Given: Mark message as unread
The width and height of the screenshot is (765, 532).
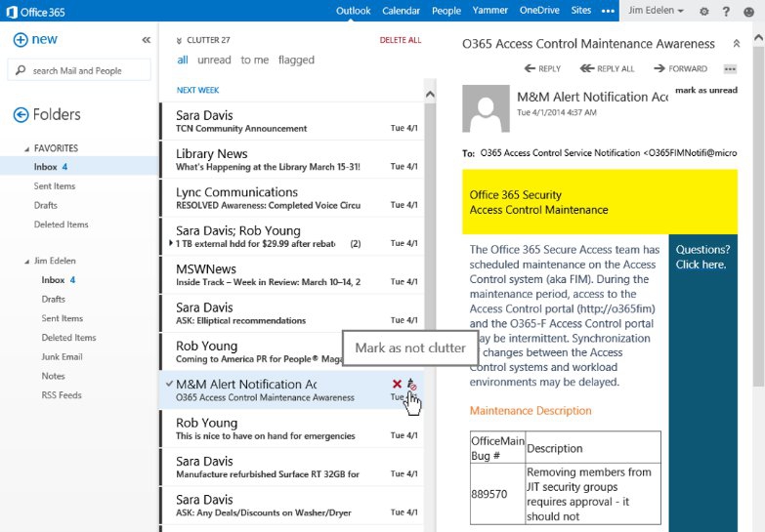Looking at the screenshot, I should tap(706, 90).
